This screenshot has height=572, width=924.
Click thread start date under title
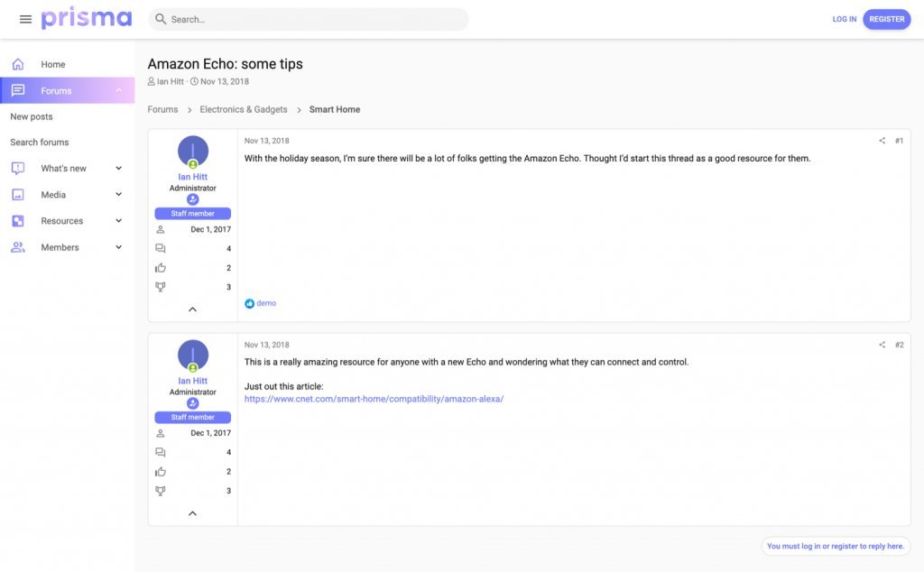[x=225, y=82]
